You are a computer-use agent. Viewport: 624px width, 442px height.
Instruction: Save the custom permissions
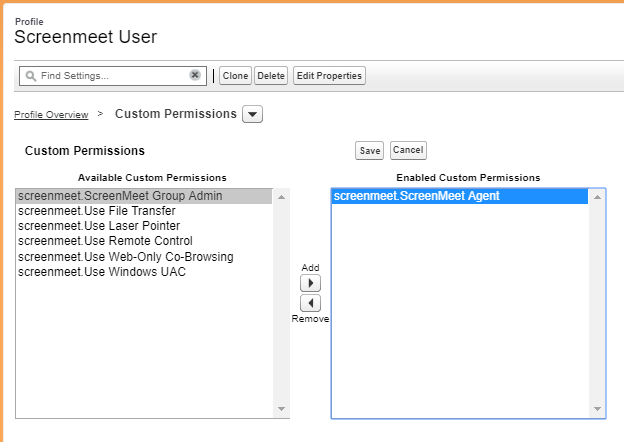370,150
